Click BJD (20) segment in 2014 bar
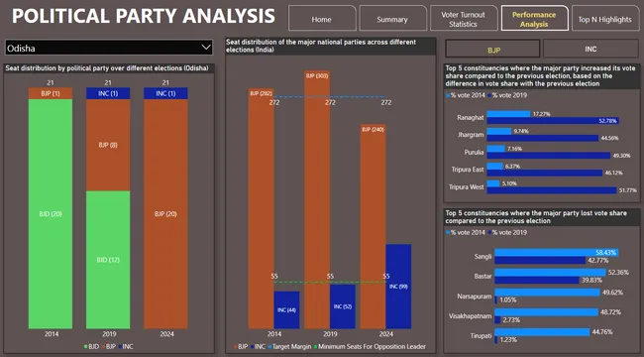The height and width of the screenshot is (357, 644). (x=51, y=214)
